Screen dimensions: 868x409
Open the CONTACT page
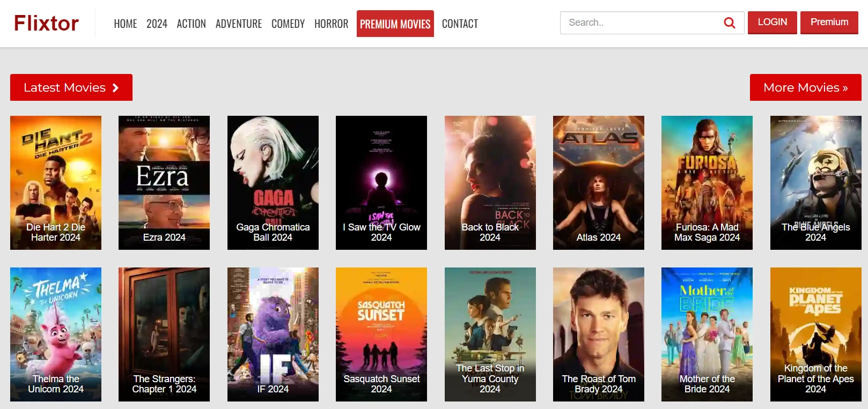point(460,24)
